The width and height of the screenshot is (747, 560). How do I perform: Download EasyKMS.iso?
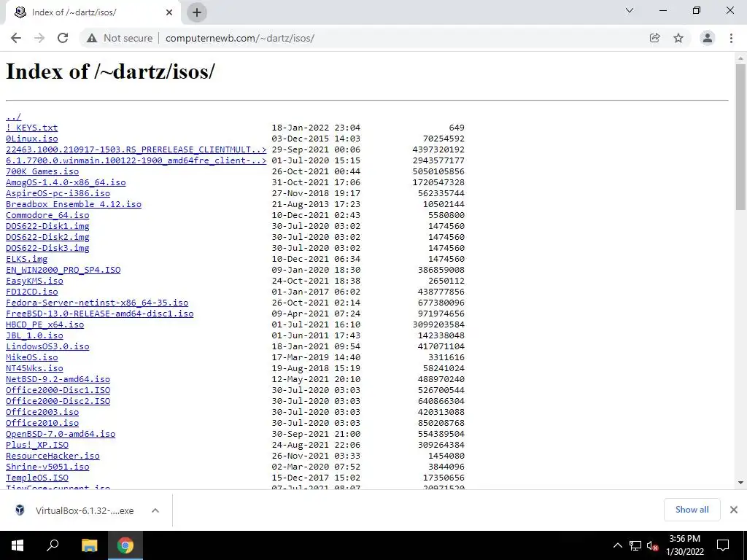tap(34, 281)
